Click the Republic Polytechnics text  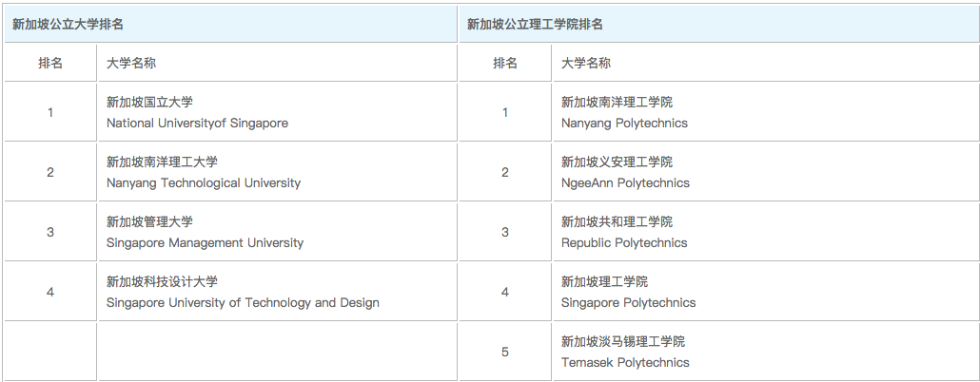tap(623, 243)
